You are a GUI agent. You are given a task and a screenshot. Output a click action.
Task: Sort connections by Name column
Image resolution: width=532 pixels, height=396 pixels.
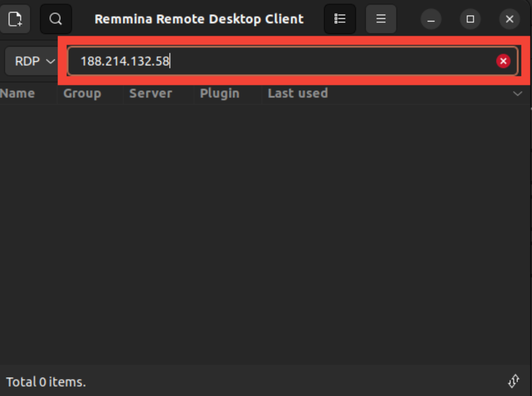18,94
